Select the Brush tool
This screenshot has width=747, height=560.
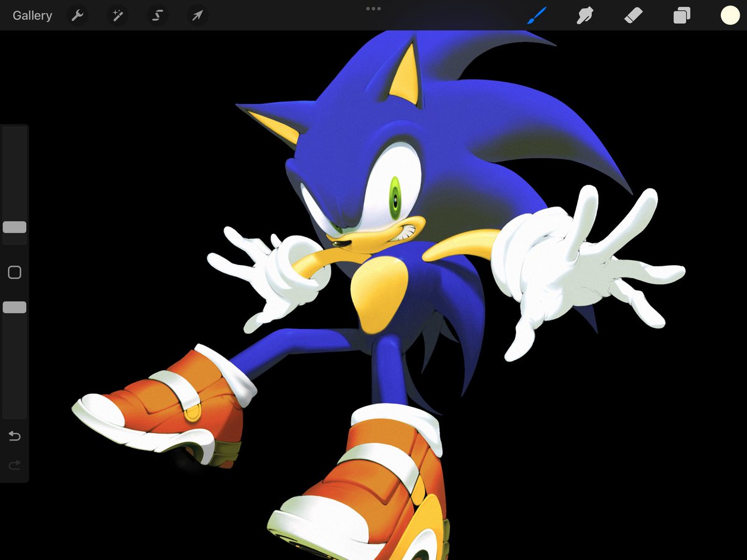click(x=537, y=16)
